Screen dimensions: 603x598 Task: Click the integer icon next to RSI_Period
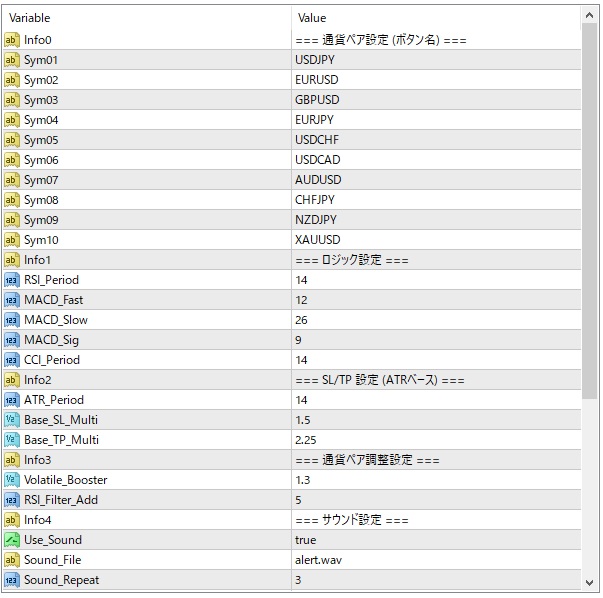pos(12,280)
